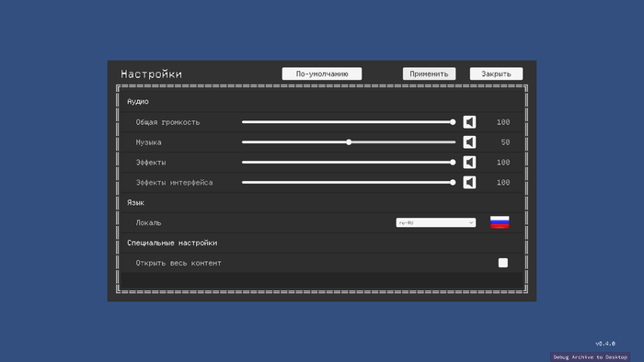This screenshot has width=644, height=362.
Task: Mute the Общая громкость speaker icon
Action: 469,122
